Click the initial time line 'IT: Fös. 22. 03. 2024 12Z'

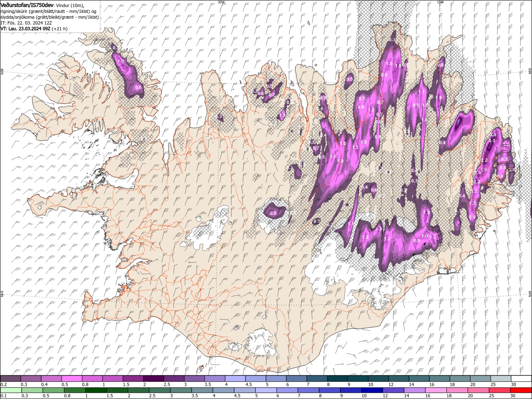[26, 23]
